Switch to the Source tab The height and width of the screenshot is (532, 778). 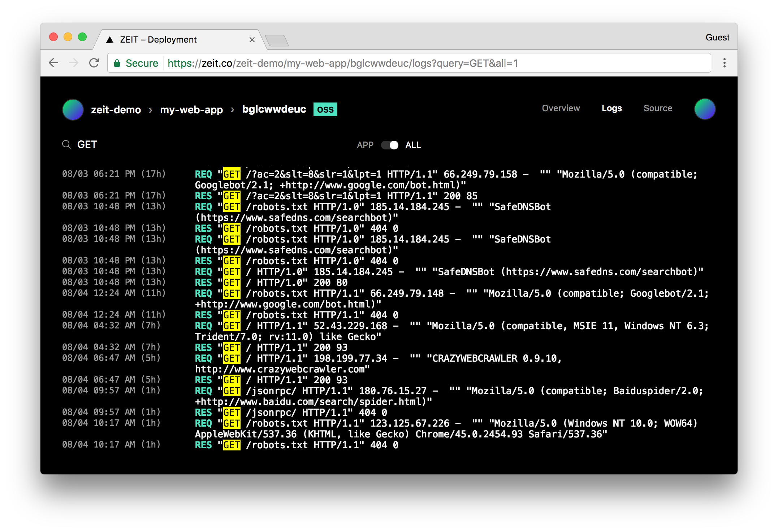tap(658, 108)
